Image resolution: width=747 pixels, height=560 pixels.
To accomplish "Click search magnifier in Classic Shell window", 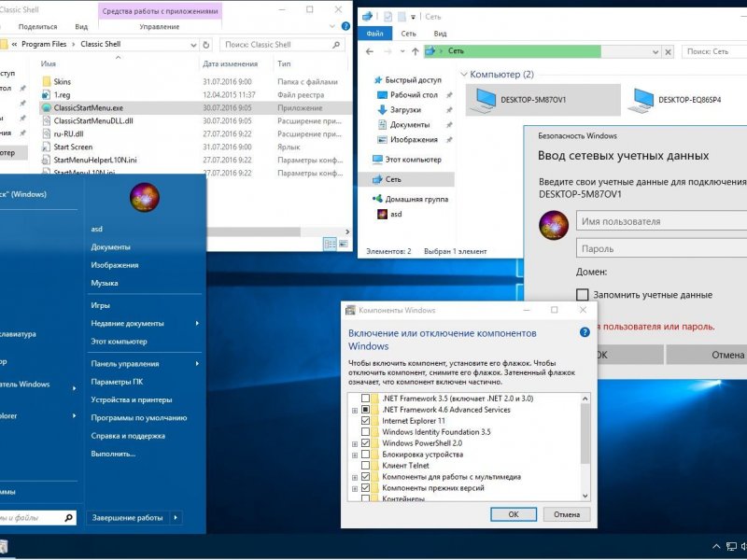I will [336, 44].
